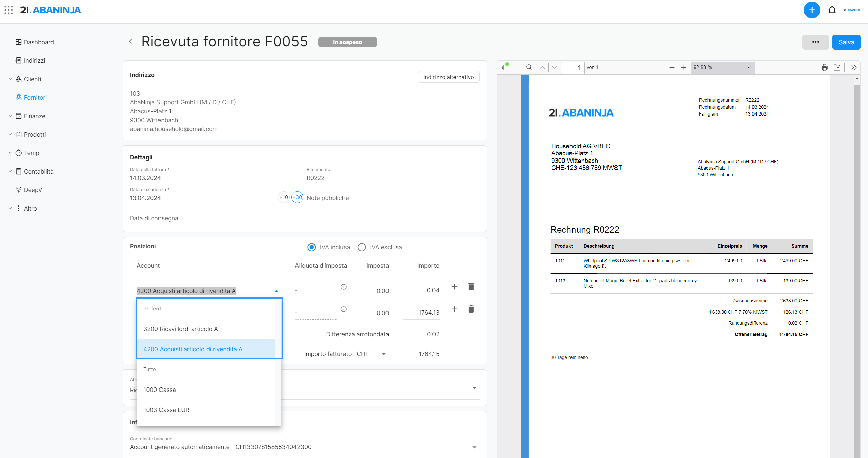Select 1000 Cassa from account list
This screenshot has width=868, height=458.
[x=159, y=390]
